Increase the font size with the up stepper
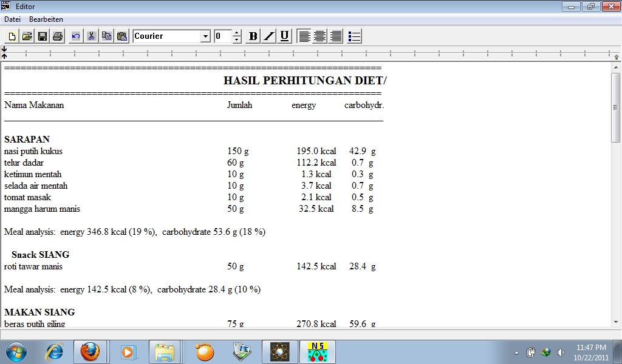 pos(236,33)
